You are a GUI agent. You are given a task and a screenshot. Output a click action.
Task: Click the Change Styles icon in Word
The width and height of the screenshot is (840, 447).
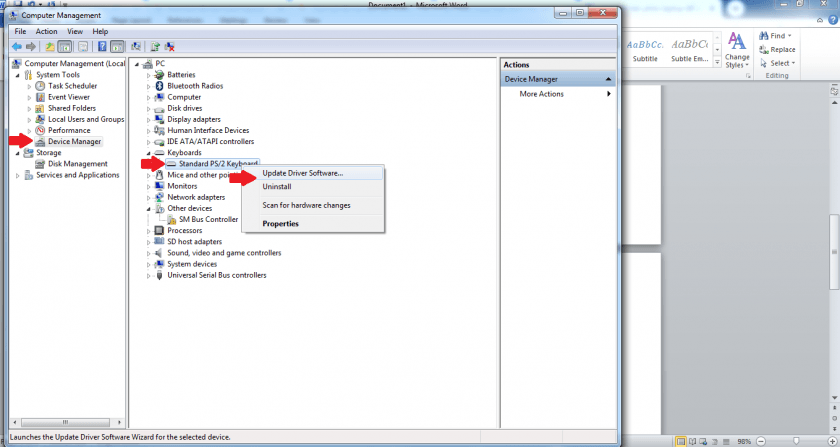coord(737,47)
